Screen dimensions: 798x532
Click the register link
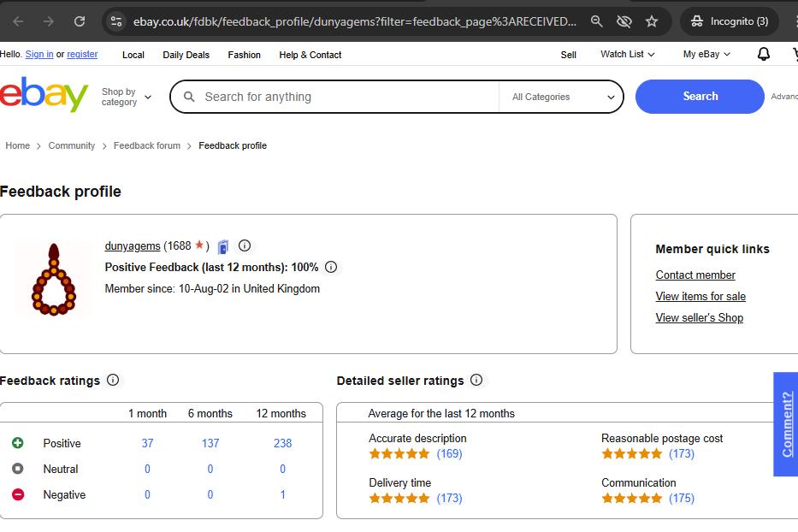tap(82, 54)
